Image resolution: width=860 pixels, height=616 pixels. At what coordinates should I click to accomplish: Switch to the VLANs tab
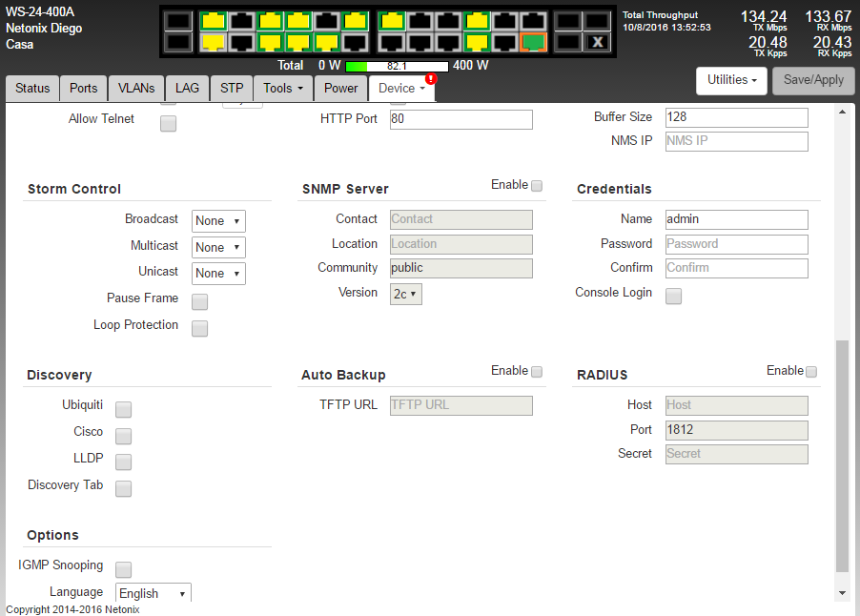point(136,88)
